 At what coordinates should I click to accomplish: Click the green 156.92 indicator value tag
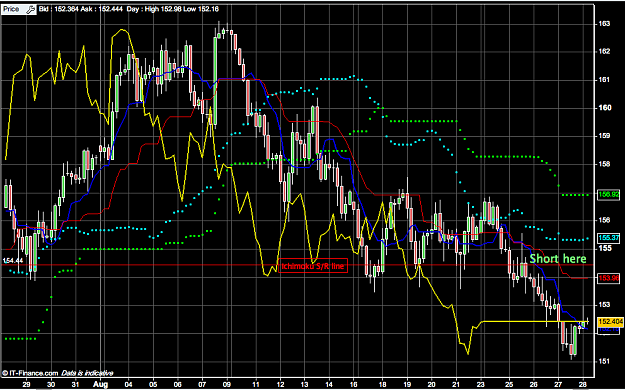[x=609, y=195]
